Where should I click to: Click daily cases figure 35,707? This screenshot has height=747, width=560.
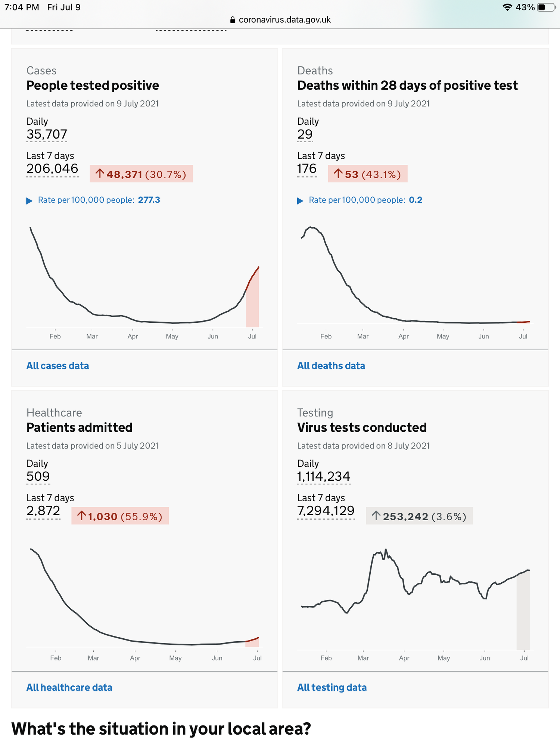pos(47,134)
